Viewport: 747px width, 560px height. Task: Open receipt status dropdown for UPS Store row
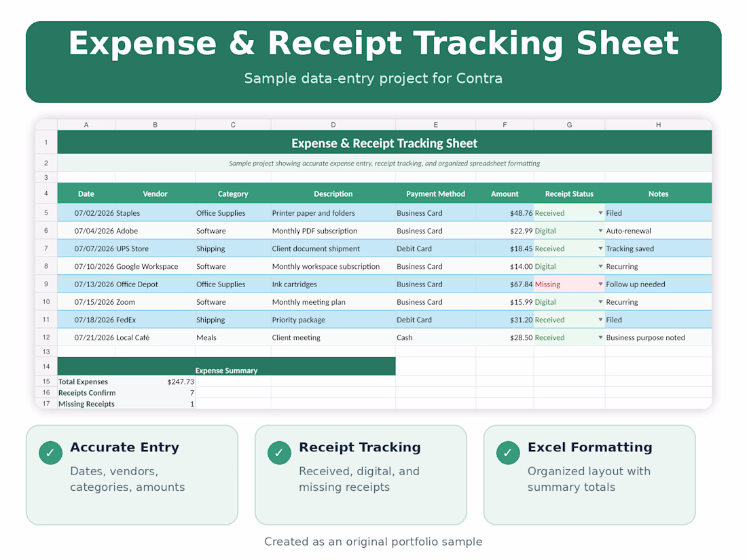pyautogui.click(x=600, y=248)
